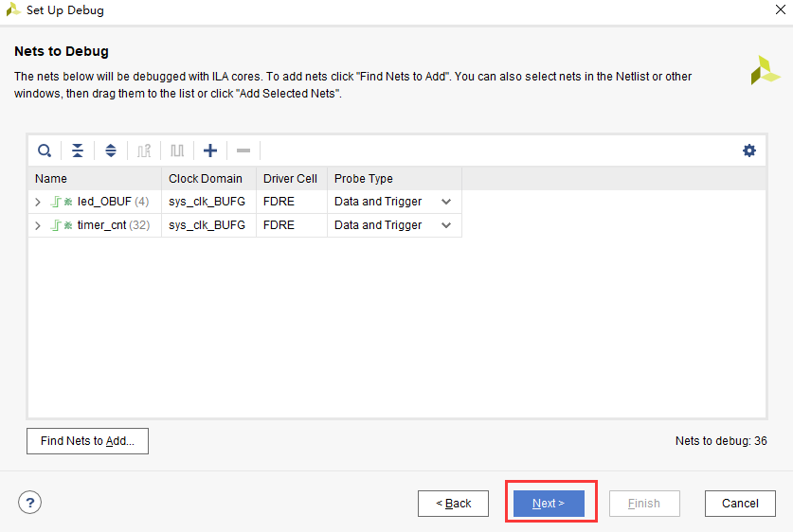Image resolution: width=793 pixels, height=532 pixels.
Task: Click the select clock domain waveform icon
Action: (x=144, y=151)
